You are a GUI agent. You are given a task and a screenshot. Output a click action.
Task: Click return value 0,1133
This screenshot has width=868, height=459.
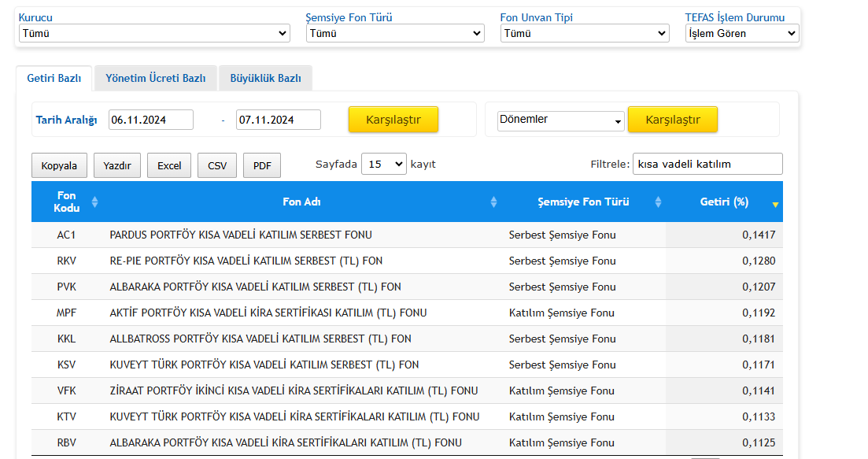759,417
